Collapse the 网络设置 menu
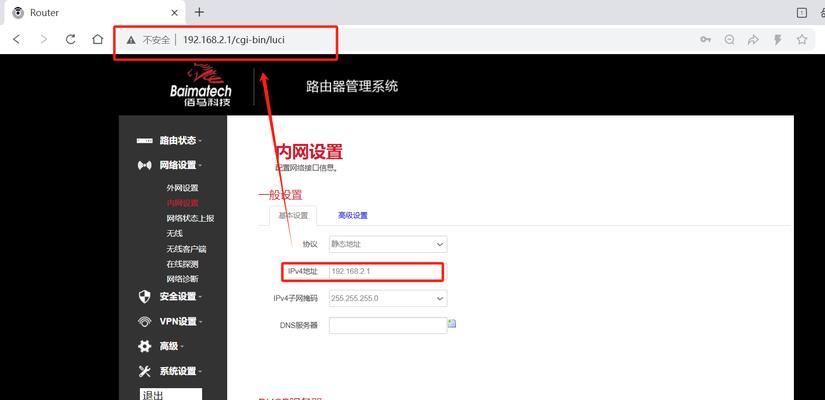 coord(180,165)
